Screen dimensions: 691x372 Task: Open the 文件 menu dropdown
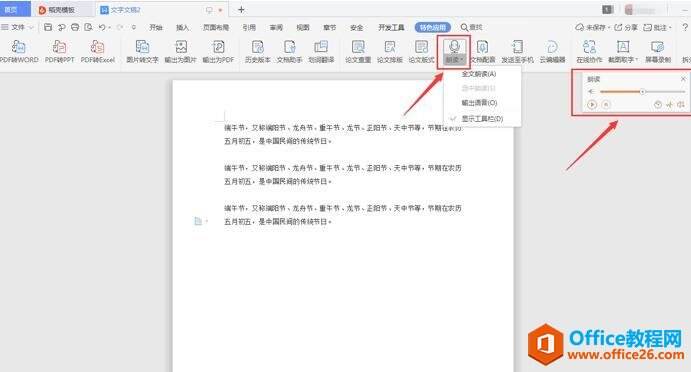click(x=17, y=27)
